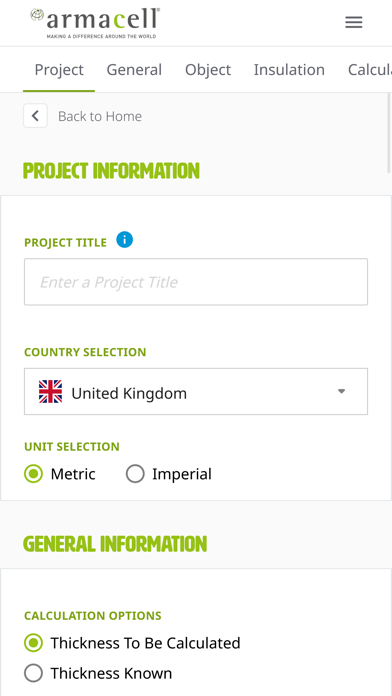This screenshot has width=392, height=696.
Task: Select the Imperial unit radio button
Action: click(135, 474)
